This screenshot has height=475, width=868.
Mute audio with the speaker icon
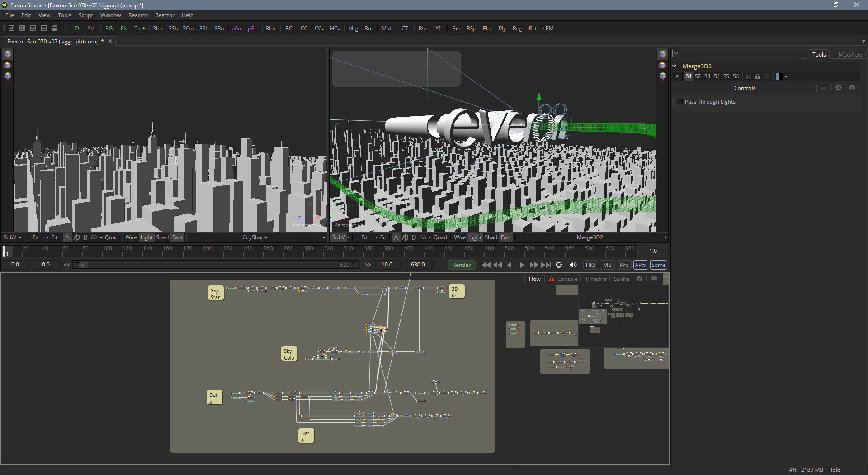coord(573,265)
